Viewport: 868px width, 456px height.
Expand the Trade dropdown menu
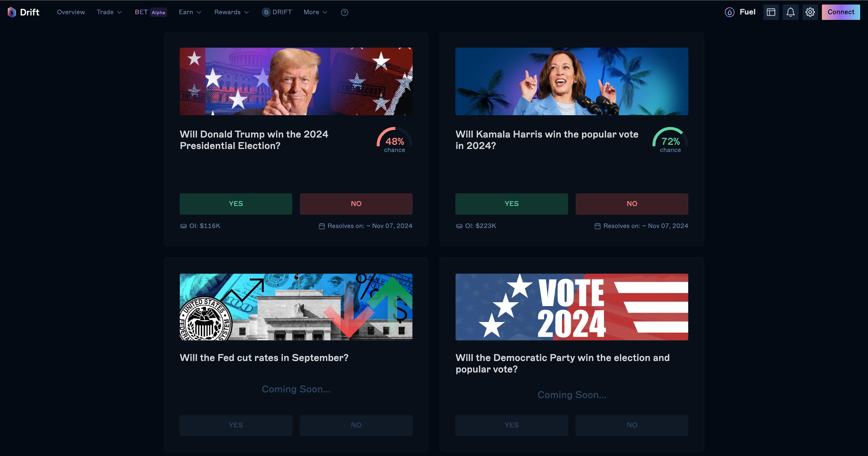coord(109,12)
